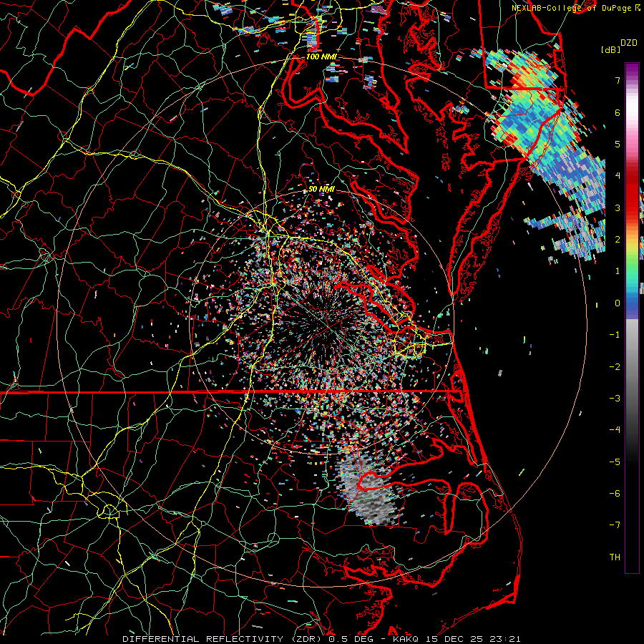Select the positive 6 scale label
This screenshot has width=644, height=644.
618,113
